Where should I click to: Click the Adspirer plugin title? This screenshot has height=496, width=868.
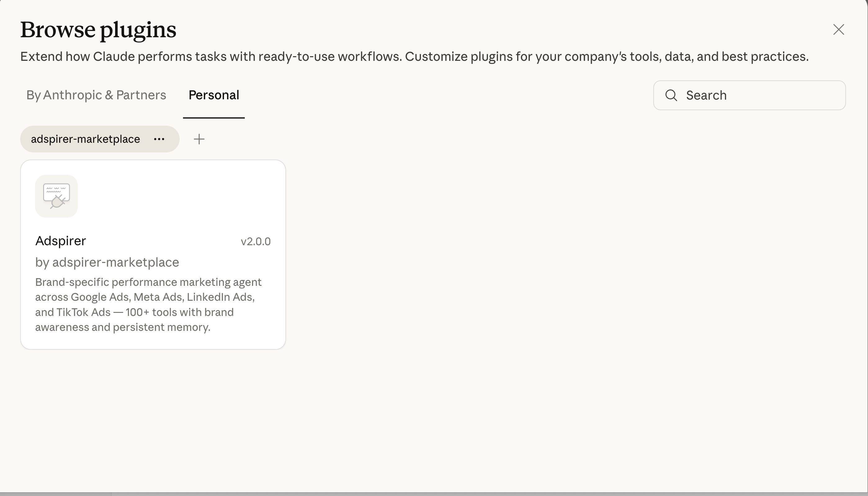click(60, 241)
